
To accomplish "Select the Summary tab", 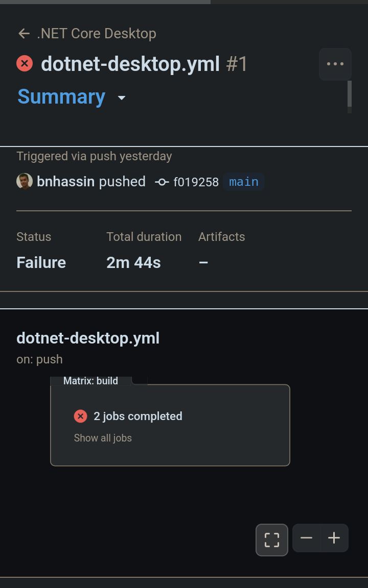I will coord(61,97).
